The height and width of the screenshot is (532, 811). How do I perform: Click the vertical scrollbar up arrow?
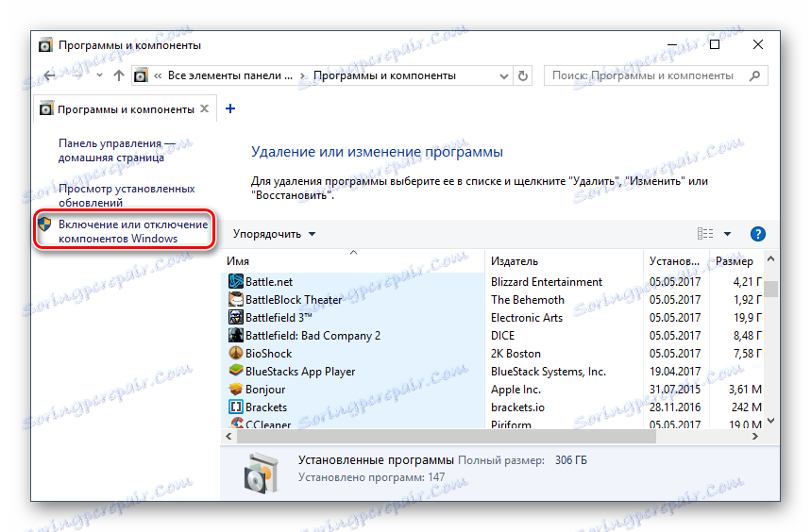770,258
